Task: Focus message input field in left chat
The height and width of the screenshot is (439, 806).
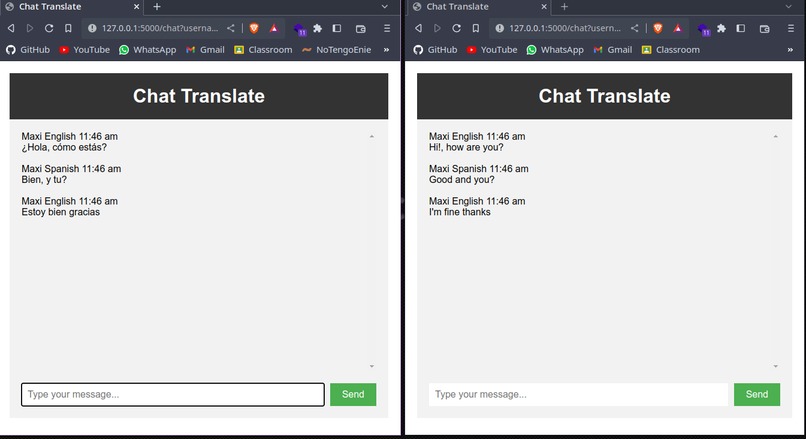Action: (x=173, y=394)
